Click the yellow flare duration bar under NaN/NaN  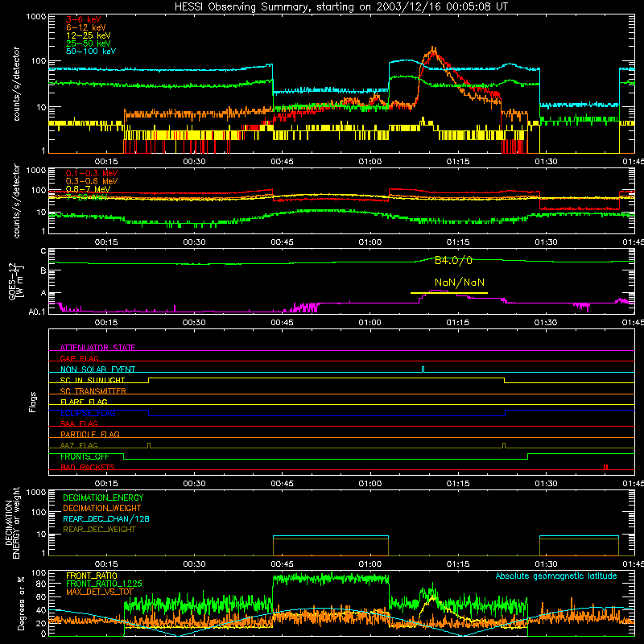[449, 293]
